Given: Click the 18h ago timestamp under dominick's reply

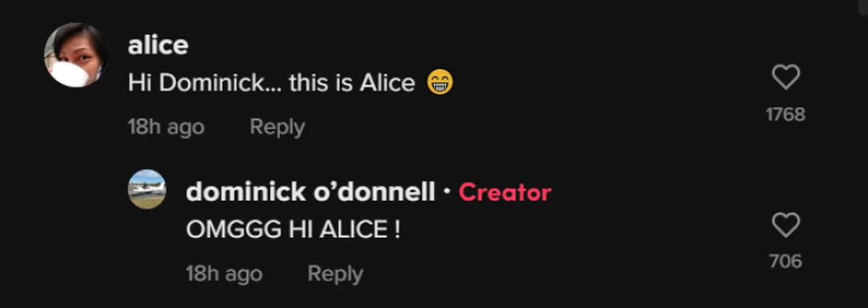Looking at the screenshot, I should pos(224,274).
